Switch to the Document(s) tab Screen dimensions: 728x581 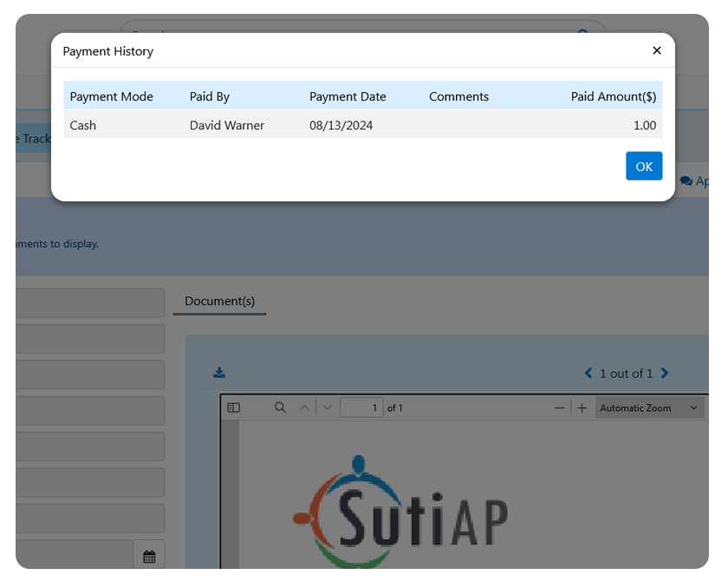click(x=219, y=301)
